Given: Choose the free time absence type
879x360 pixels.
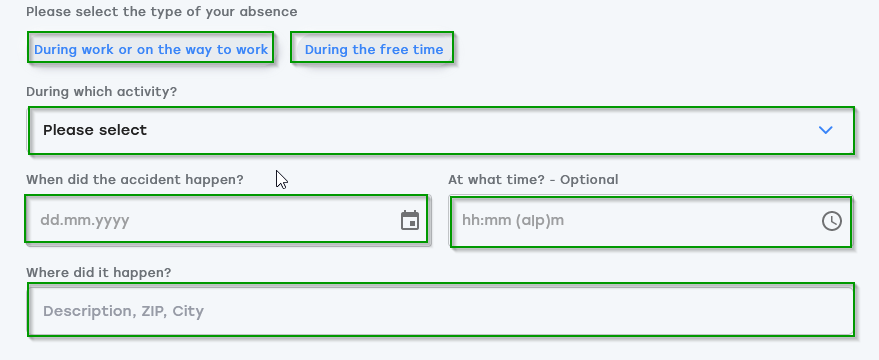Looking at the screenshot, I should tap(374, 49).
